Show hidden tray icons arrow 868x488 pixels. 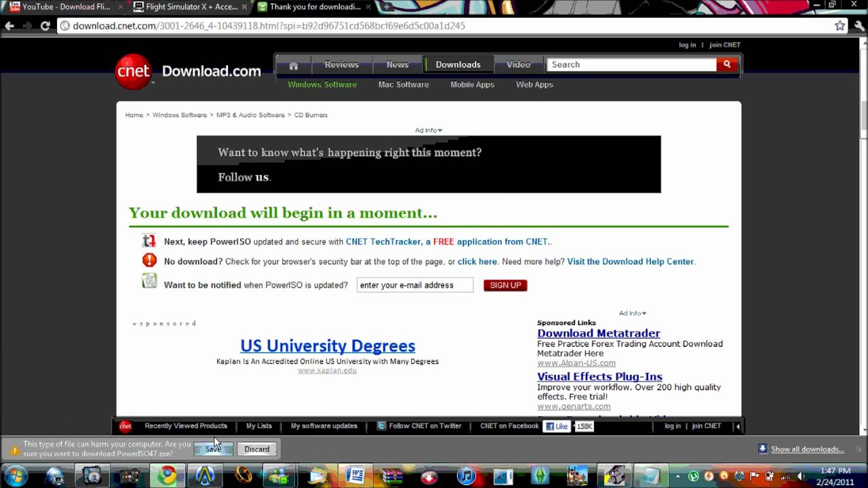[677, 476]
